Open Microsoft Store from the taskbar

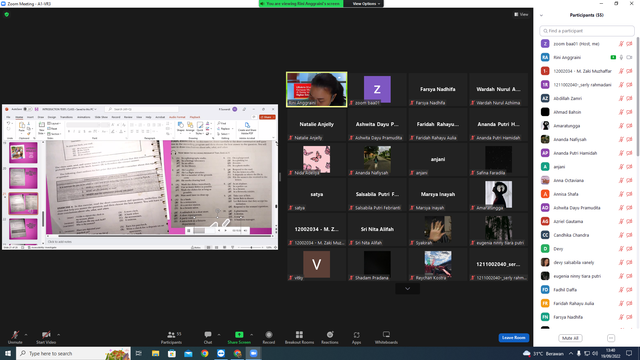(172, 353)
